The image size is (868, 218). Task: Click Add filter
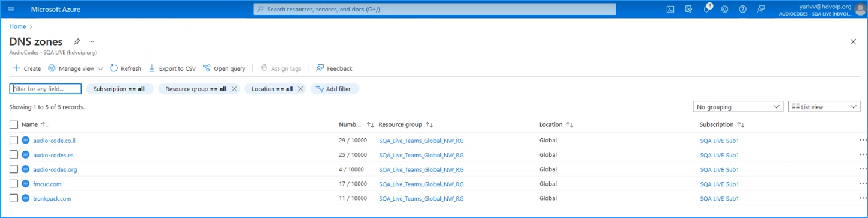(x=335, y=89)
